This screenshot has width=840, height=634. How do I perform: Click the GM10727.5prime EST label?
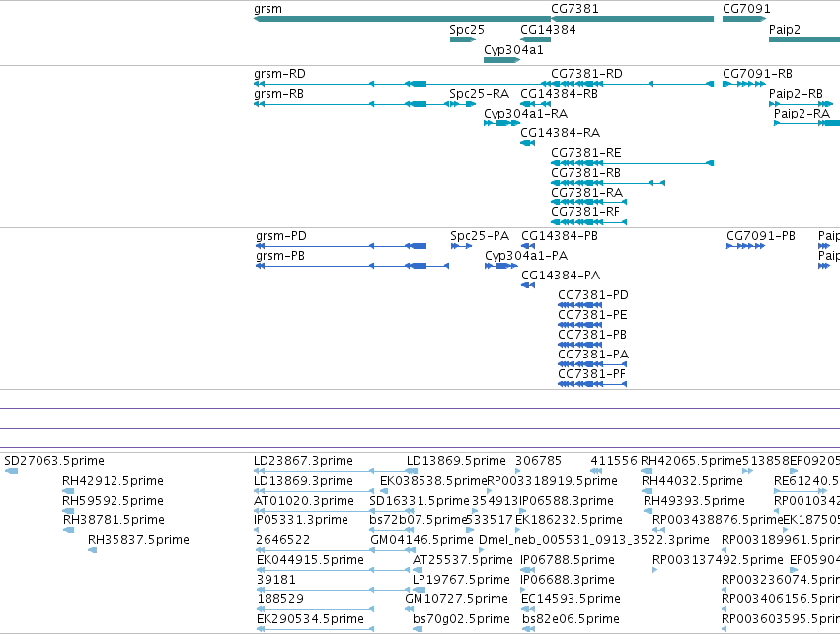[456, 599]
